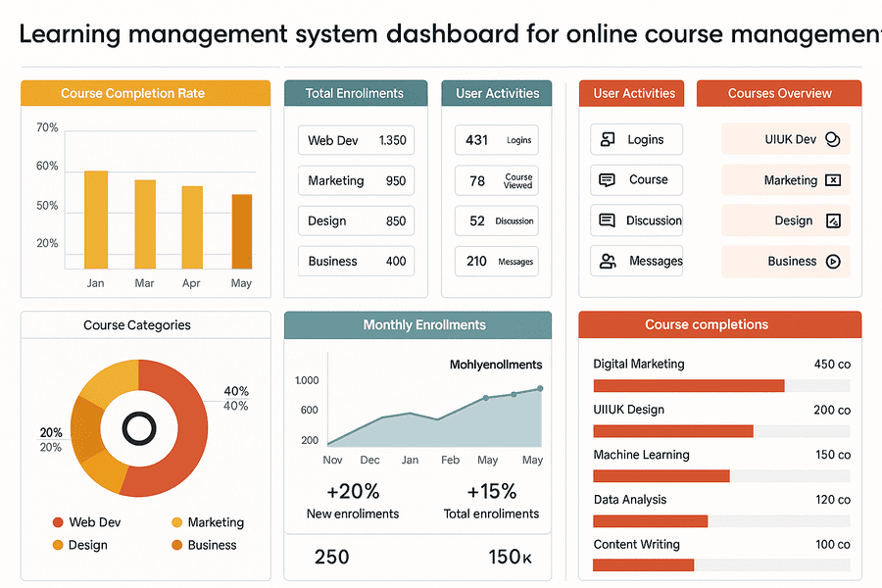Open the Monthly Enrollments panel header
882x588 pixels.
[417, 325]
